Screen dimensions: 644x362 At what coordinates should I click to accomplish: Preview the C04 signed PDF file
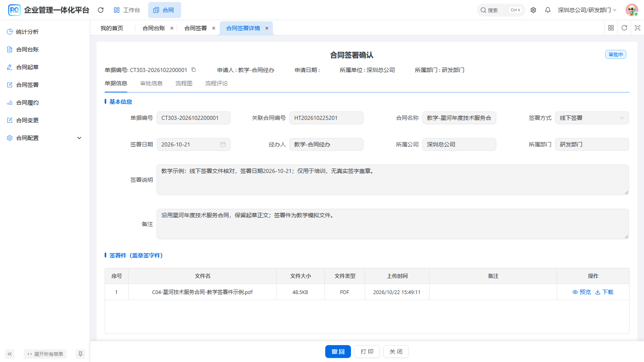582,292
